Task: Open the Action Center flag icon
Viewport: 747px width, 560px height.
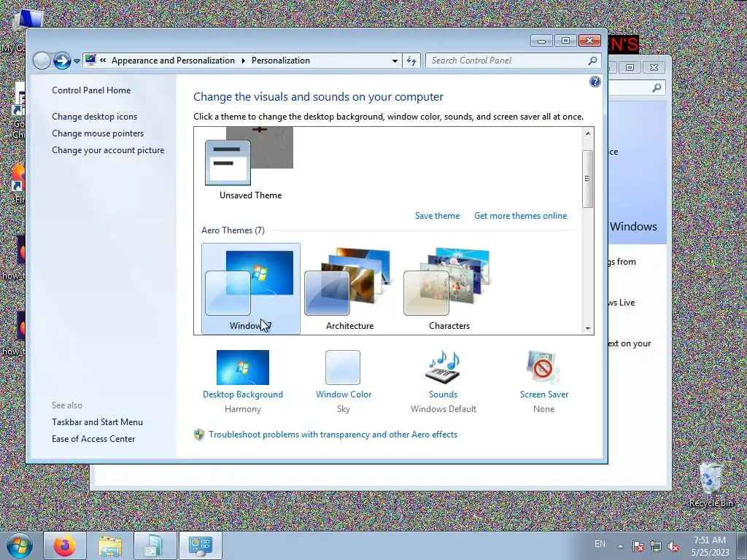Action: [x=638, y=546]
